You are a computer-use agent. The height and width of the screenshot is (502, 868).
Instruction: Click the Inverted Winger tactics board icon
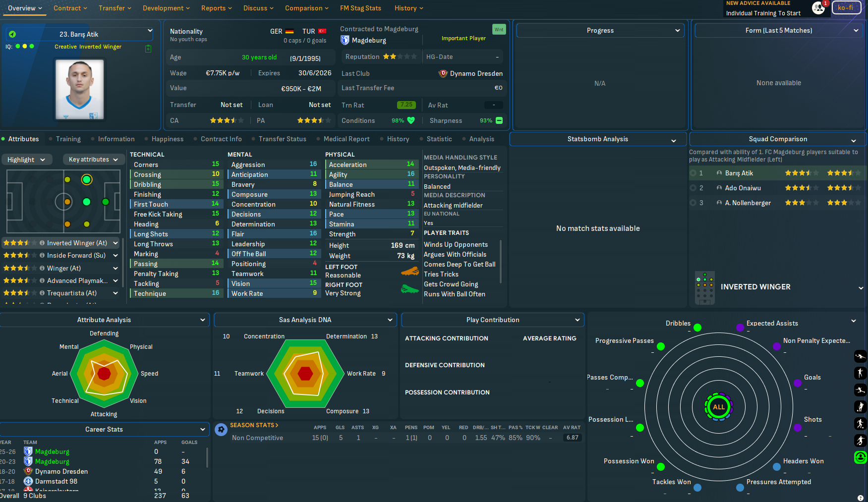(704, 287)
